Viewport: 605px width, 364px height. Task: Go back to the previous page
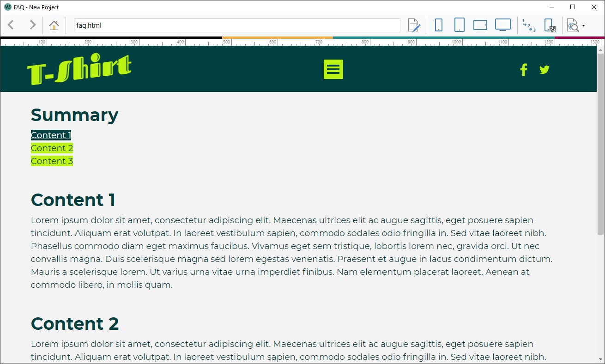[x=10, y=25]
